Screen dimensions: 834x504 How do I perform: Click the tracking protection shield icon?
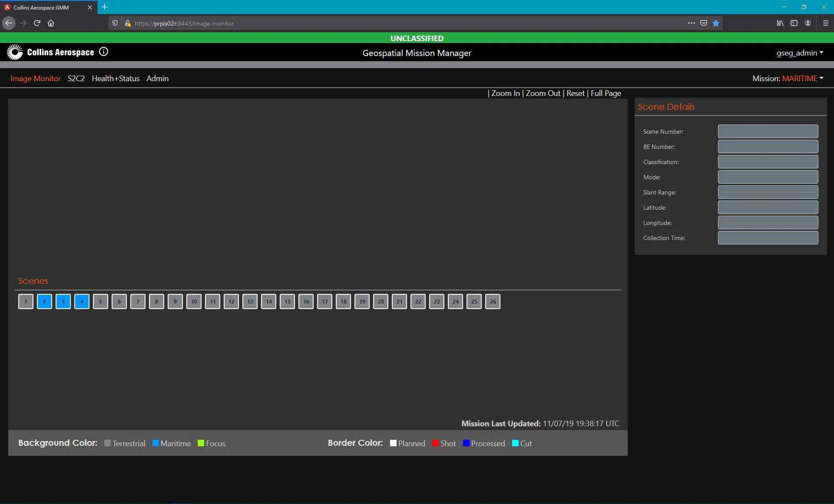115,23
